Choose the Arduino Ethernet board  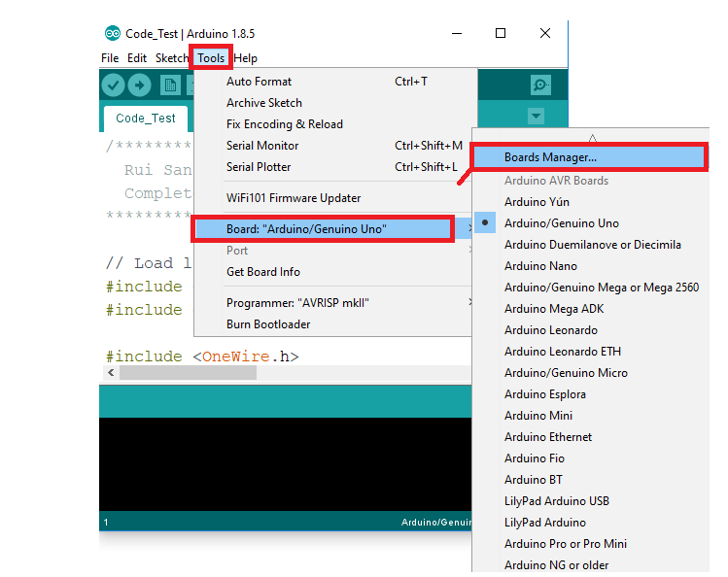(x=591, y=436)
